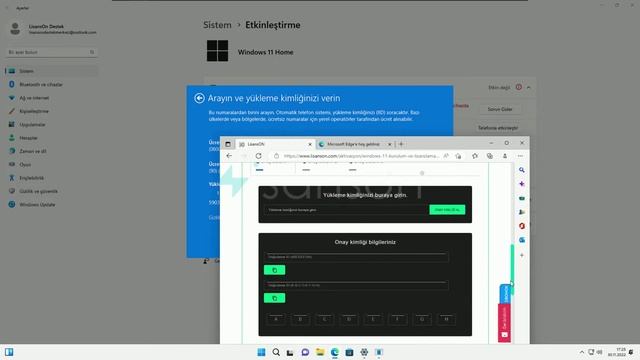Open the Discover sparkle icon in the Edge sidebar
This screenshot has width=640, height=360.
point(522,184)
